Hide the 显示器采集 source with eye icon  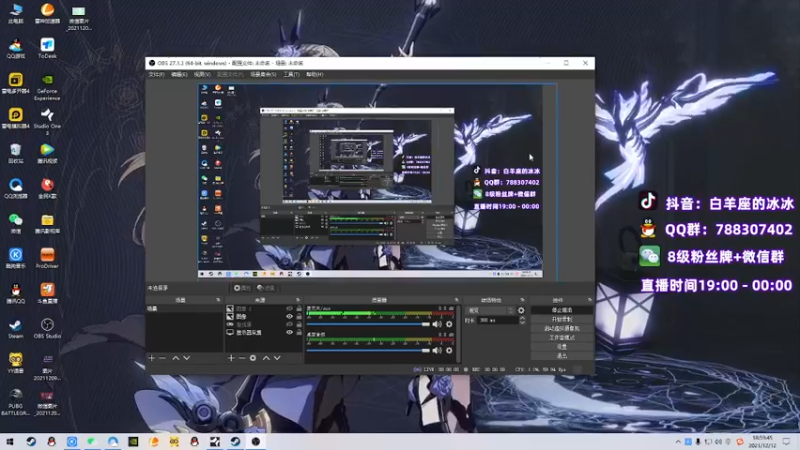[289, 332]
